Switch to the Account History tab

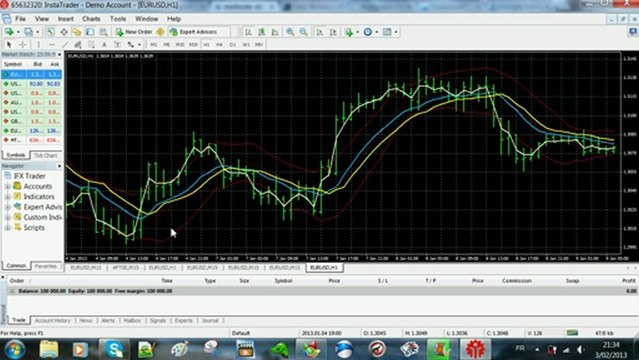[x=53, y=320]
